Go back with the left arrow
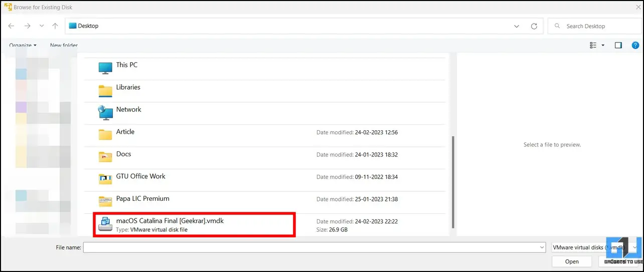 click(12, 26)
